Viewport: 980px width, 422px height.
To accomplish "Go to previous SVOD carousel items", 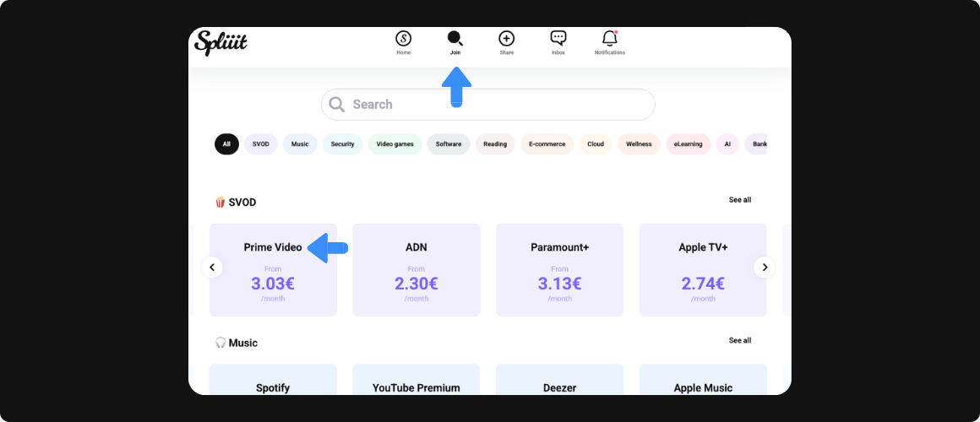I will coord(212,268).
